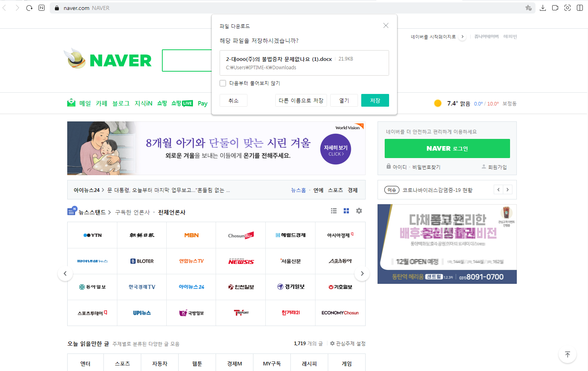Jump to top of page arrow
Image resolution: width=588 pixels, height=371 pixels.
pyautogui.click(x=568, y=354)
